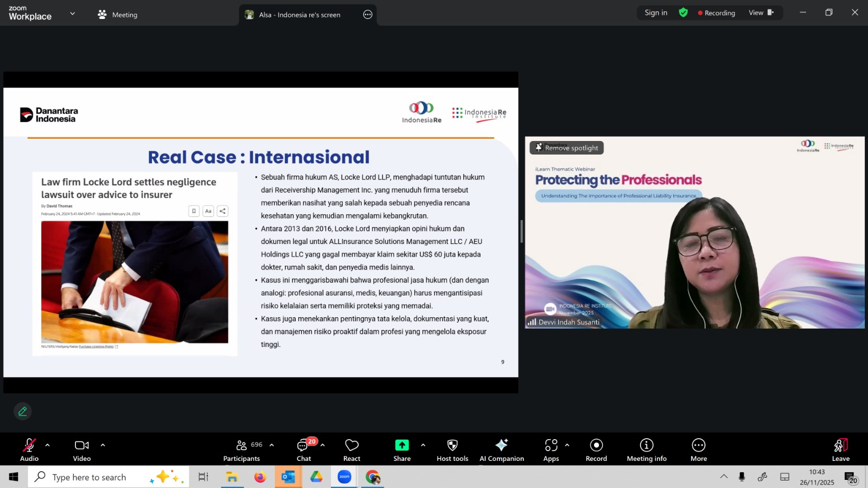
Task: Start recording with Record button
Action: click(x=596, y=450)
